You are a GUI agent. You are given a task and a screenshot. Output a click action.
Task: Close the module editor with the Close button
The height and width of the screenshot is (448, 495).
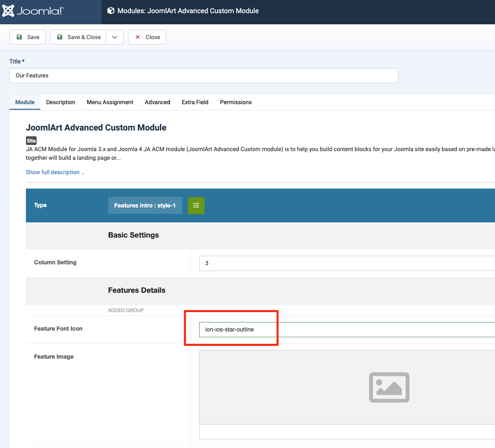(x=147, y=37)
